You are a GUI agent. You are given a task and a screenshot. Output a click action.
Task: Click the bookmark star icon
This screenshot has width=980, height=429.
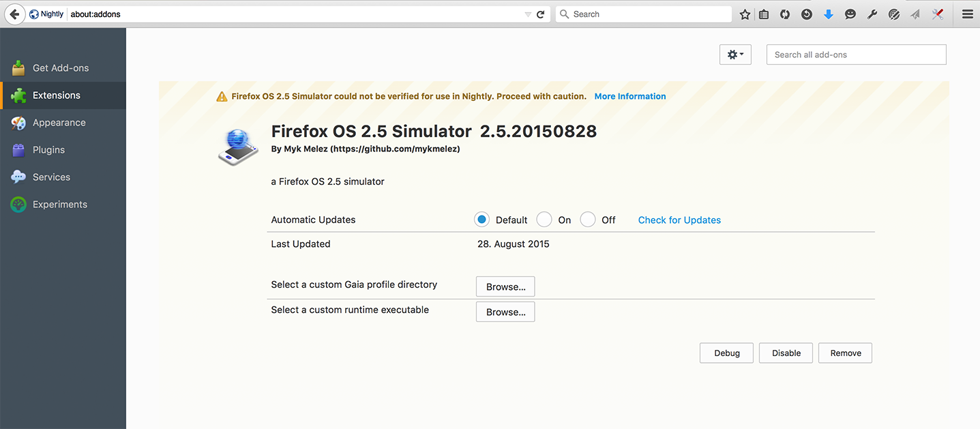click(x=745, y=14)
